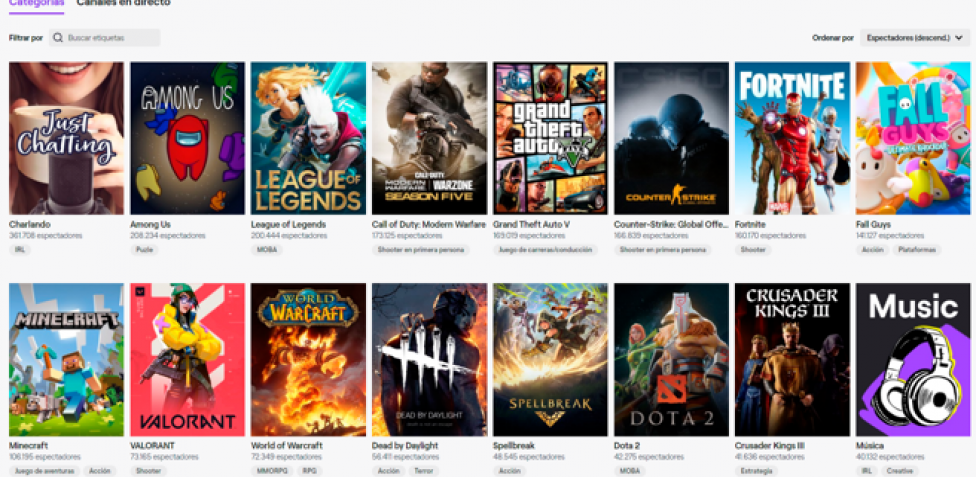Click the Fall Guys title link

tap(873, 224)
